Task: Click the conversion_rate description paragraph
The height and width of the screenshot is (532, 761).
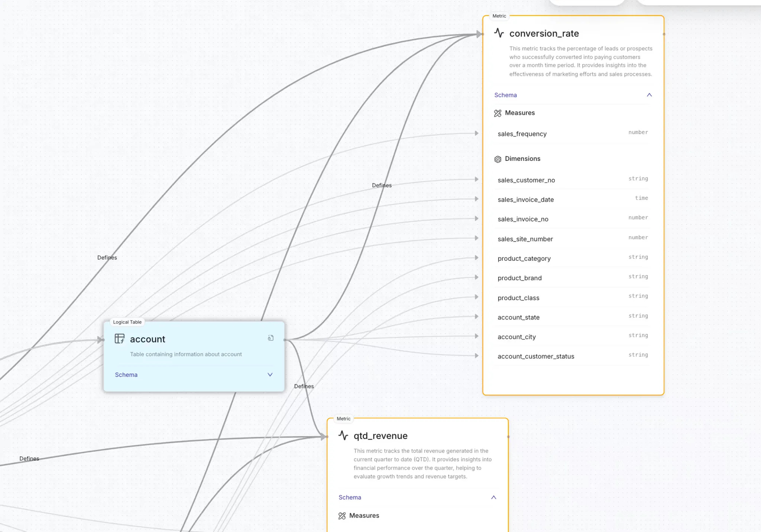Action: tap(581, 61)
